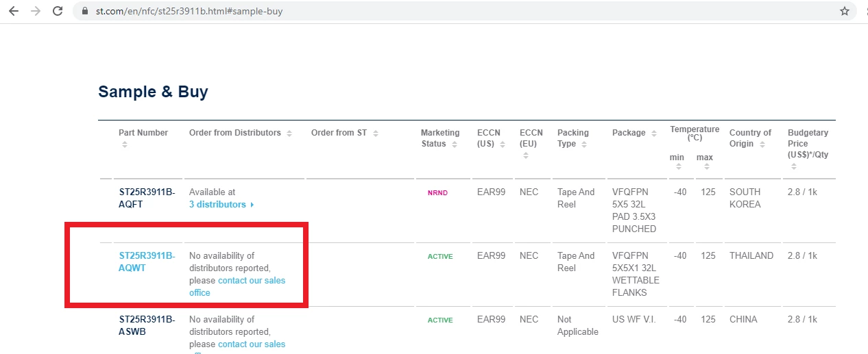Viewport: 868px width, 354px height.
Task: Expand the 3 distributors link
Action: click(x=221, y=204)
